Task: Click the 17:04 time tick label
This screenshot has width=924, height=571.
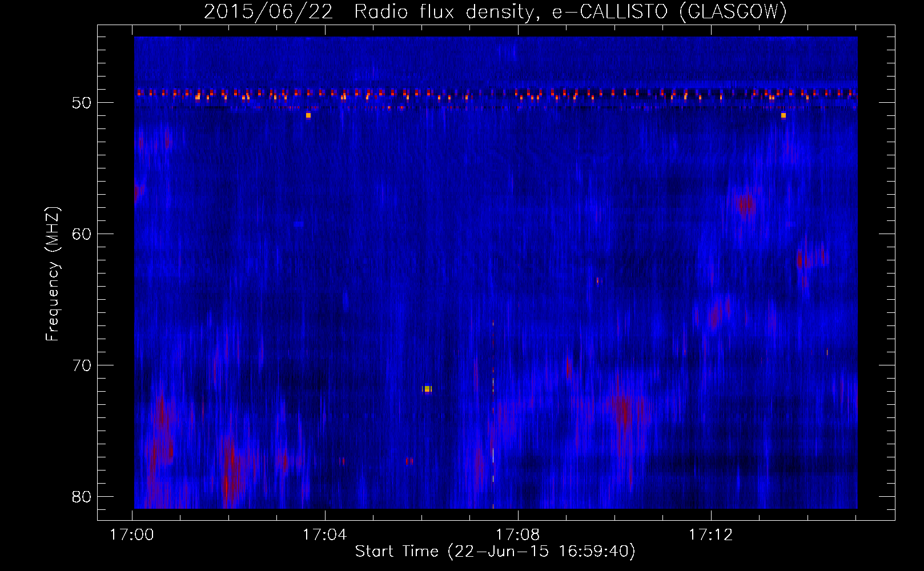Action: [x=325, y=535]
